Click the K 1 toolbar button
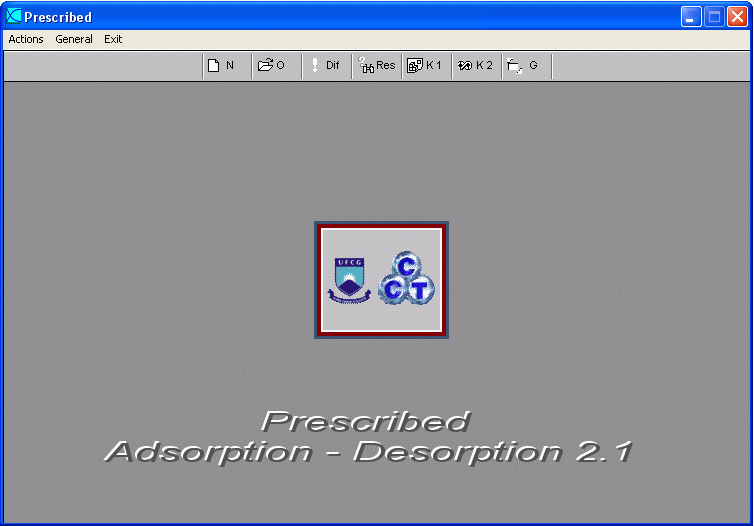The height and width of the screenshot is (526, 754). point(427,66)
